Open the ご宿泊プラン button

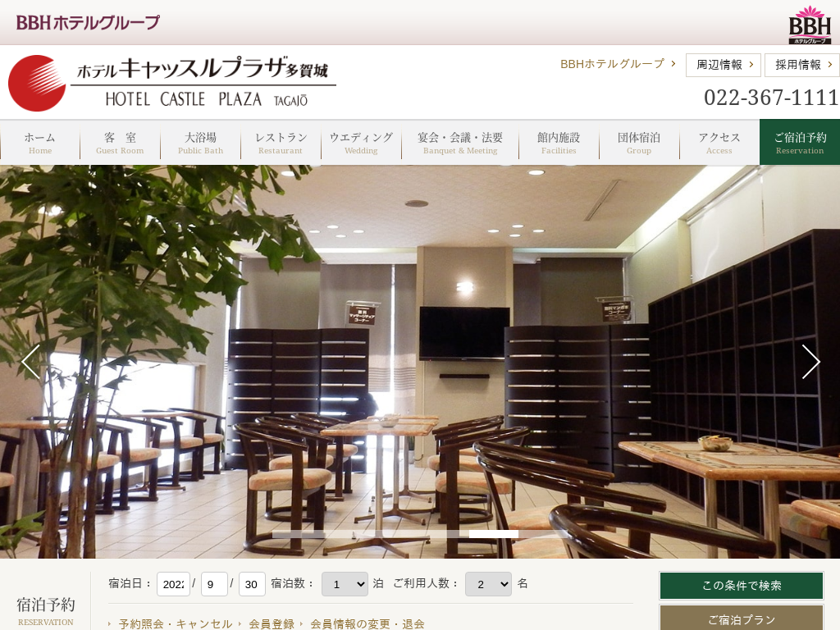[x=742, y=619]
